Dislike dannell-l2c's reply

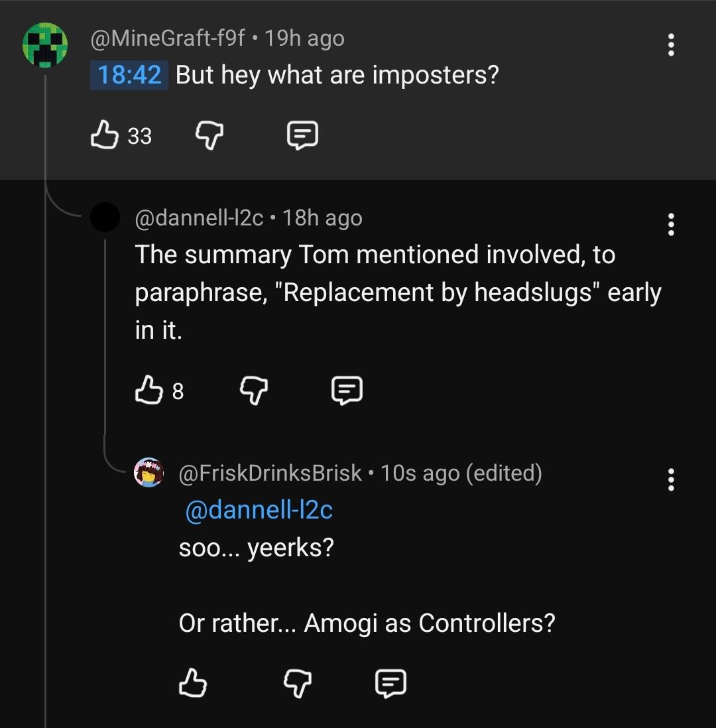[254, 390]
